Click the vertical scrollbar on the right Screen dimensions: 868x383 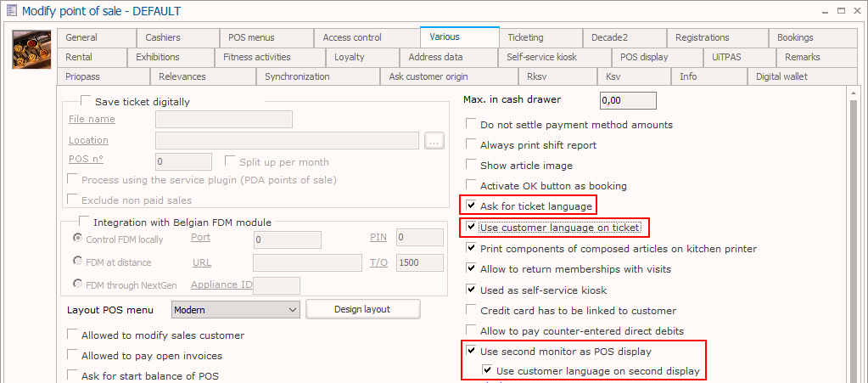click(855, 238)
